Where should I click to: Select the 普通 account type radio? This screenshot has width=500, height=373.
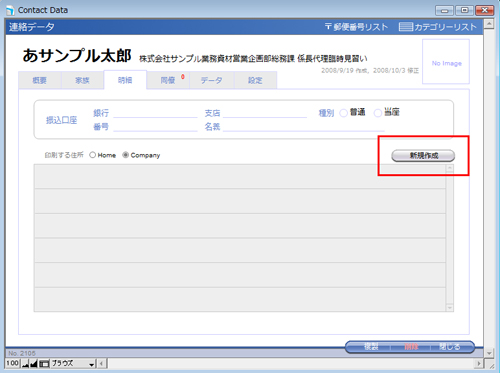coord(343,113)
